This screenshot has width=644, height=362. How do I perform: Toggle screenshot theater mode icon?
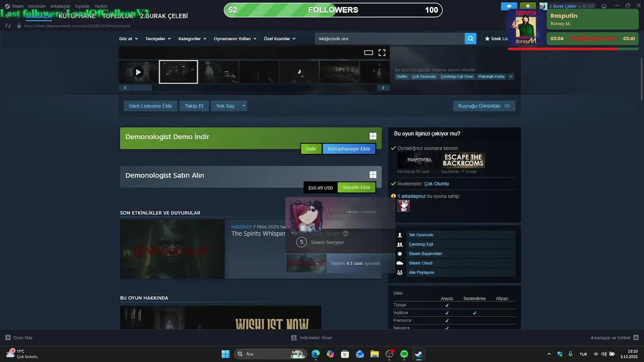click(368, 52)
